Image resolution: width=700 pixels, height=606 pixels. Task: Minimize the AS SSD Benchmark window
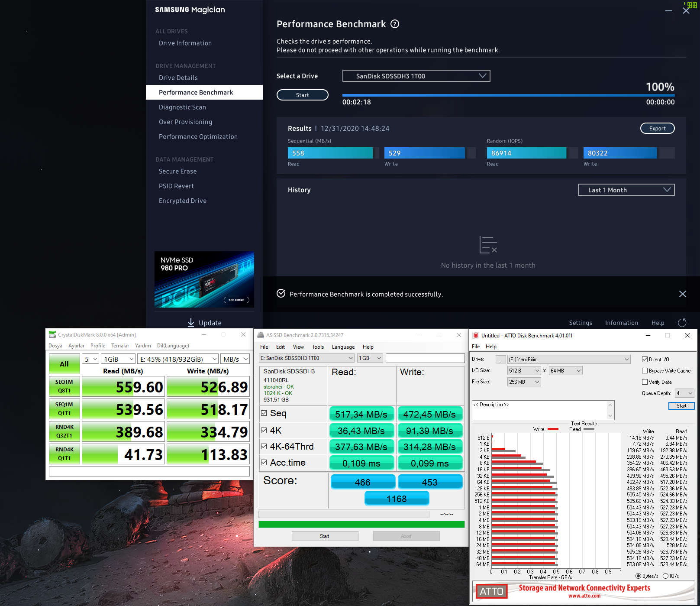pos(419,335)
